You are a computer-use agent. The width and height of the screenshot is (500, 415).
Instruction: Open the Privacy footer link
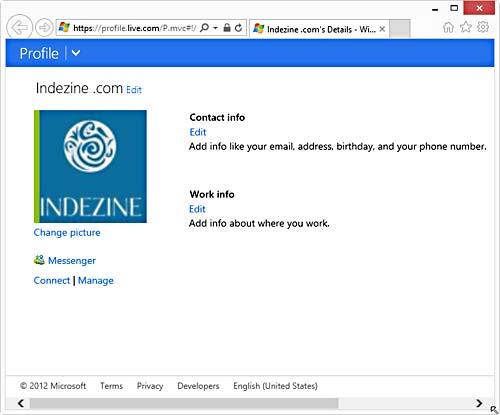click(150, 386)
